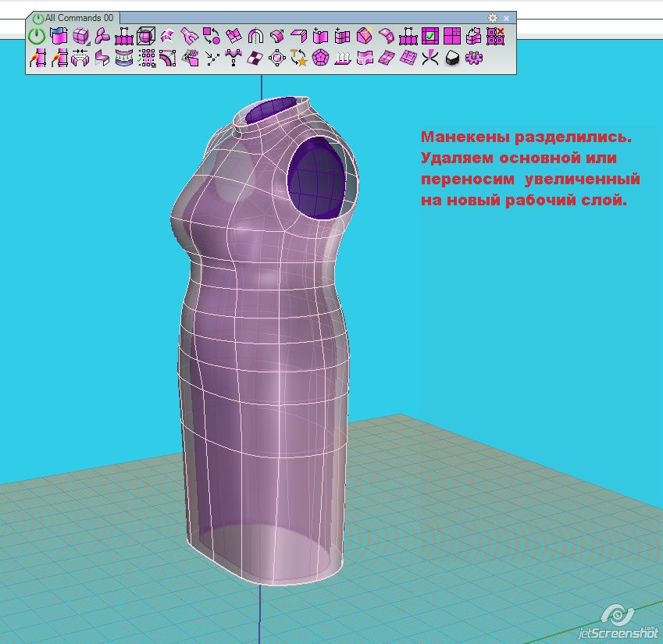Click the plus subdivided panel icon
Image resolution: width=663 pixels, height=644 pixels.
(x=343, y=36)
